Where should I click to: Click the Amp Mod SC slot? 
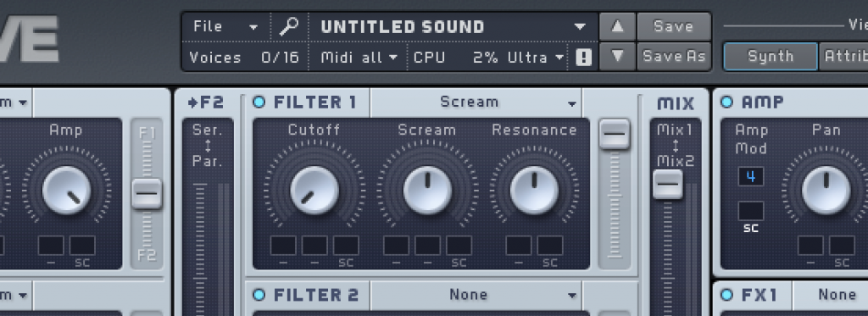click(751, 211)
